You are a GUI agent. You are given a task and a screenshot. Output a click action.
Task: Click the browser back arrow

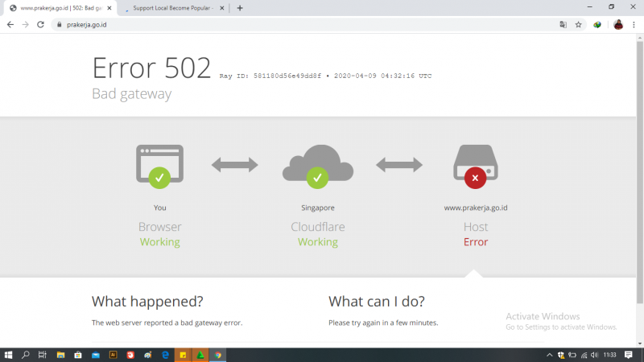10,24
